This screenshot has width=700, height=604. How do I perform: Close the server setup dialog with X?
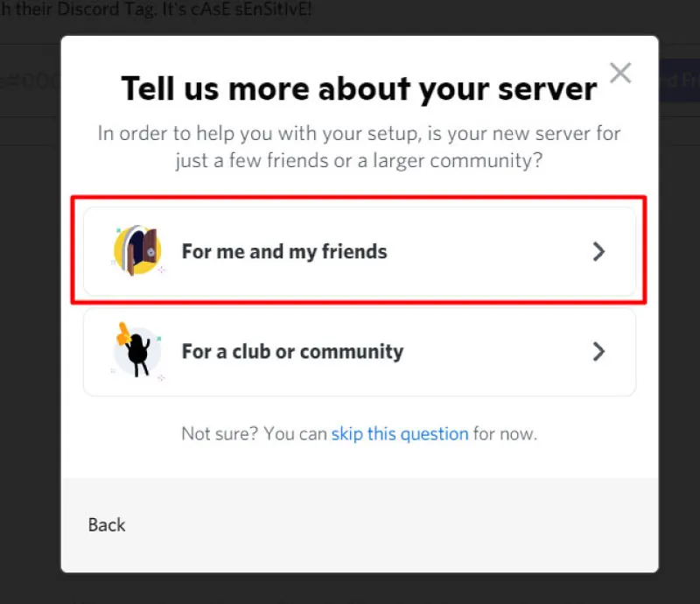[620, 73]
